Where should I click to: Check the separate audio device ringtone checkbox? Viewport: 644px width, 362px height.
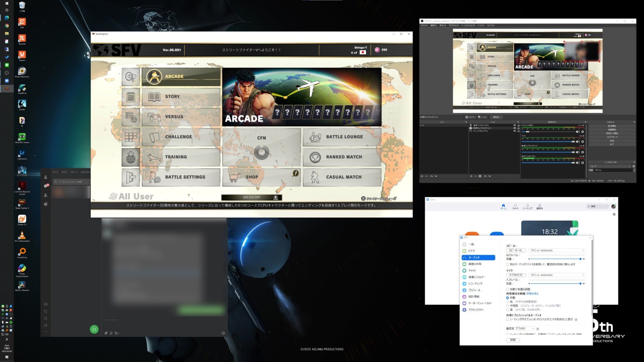pos(507,264)
